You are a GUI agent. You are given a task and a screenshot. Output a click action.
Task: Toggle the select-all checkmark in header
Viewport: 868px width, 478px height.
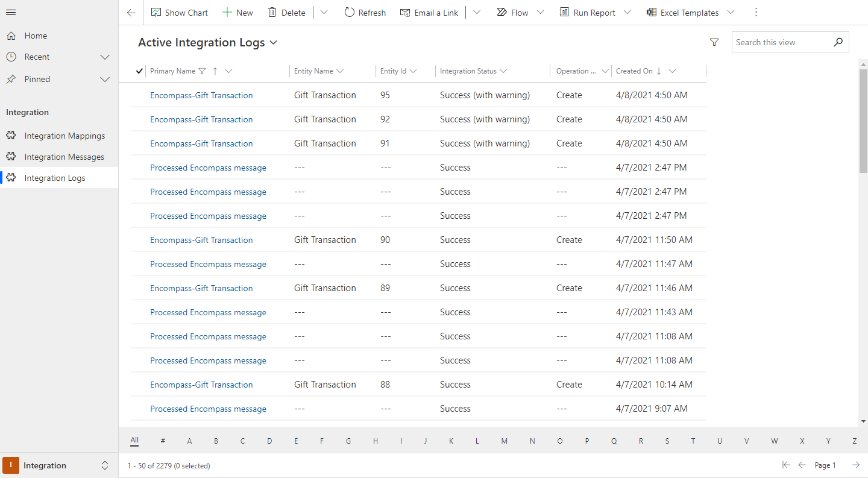click(140, 71)
